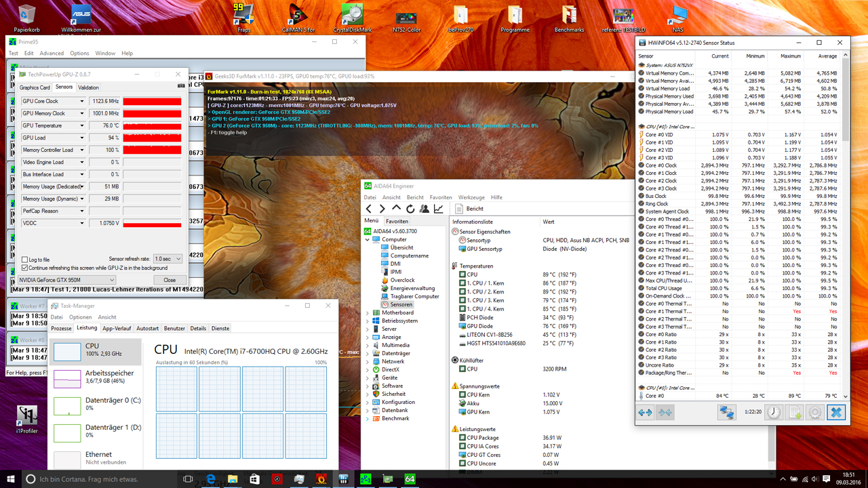Click HWiNFO sensor list scroll-down arrow
868x488 pixels.
click(x=845, y=395)
